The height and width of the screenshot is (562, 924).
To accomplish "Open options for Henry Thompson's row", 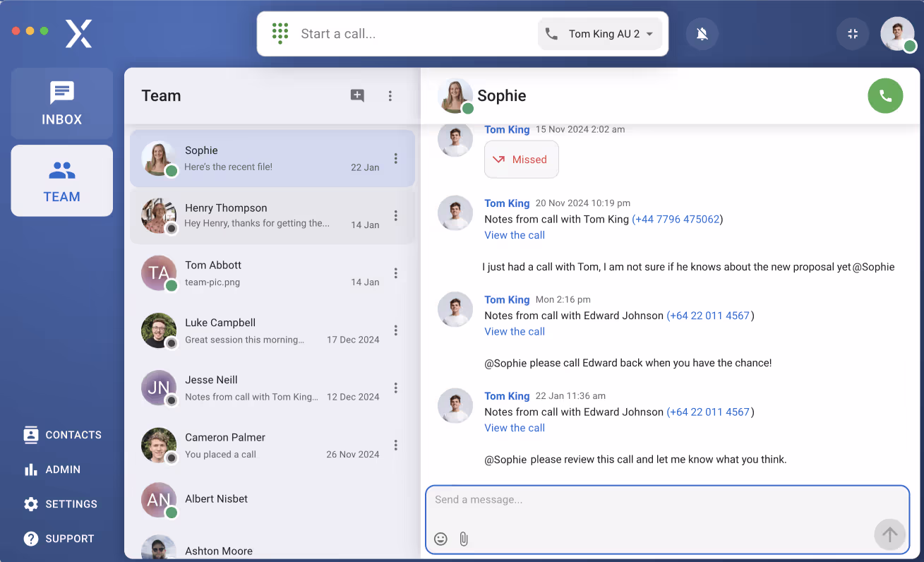I will pyautogui.click(x=396, y=215).
